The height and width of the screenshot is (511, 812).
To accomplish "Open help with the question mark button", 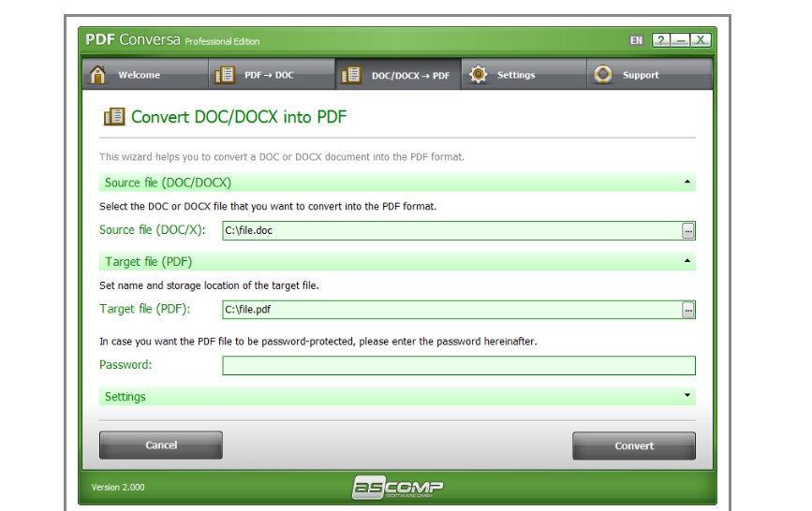I will point(661,40).
